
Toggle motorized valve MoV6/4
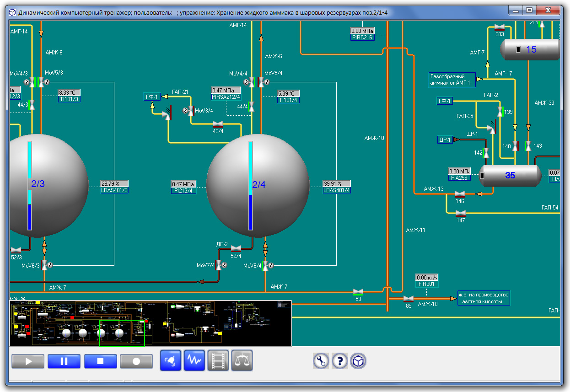[265, 265]
